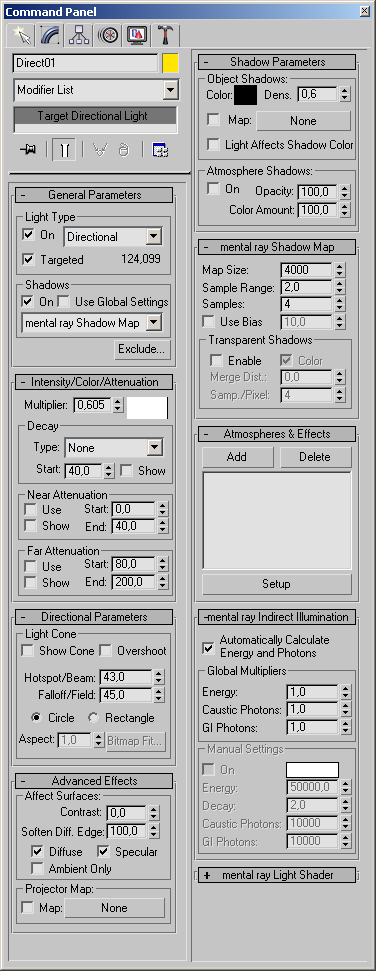
Task: Collapse the Shadow Parameters rollout
Action: click(277, 63)
